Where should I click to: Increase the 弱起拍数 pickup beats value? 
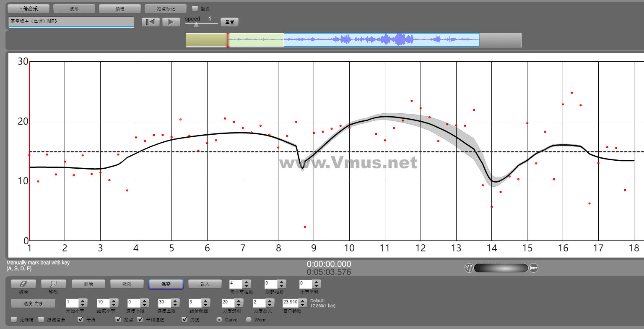pos(282,282)
